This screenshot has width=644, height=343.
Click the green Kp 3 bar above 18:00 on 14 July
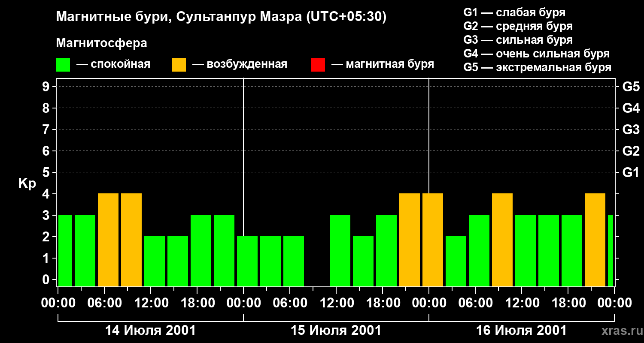coord(201,251)
